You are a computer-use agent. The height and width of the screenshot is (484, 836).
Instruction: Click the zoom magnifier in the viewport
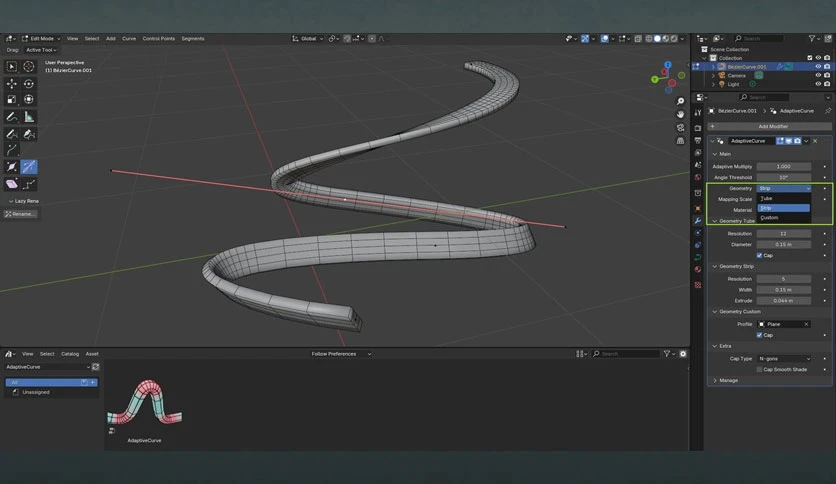[x=680, y=101]
